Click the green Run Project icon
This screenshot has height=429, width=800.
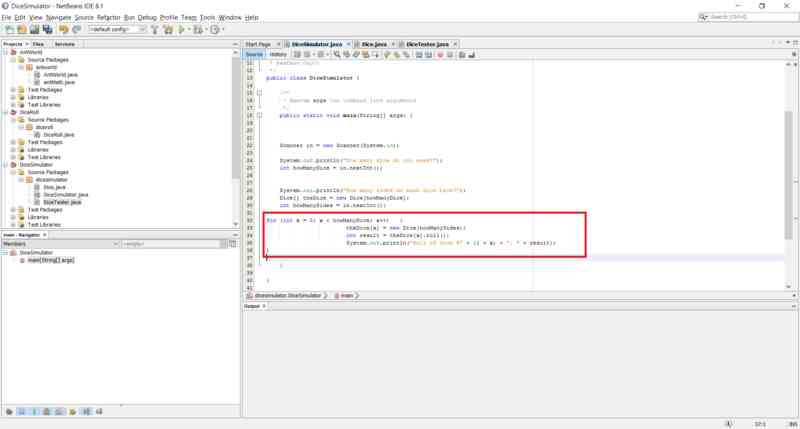click(181, 30)
